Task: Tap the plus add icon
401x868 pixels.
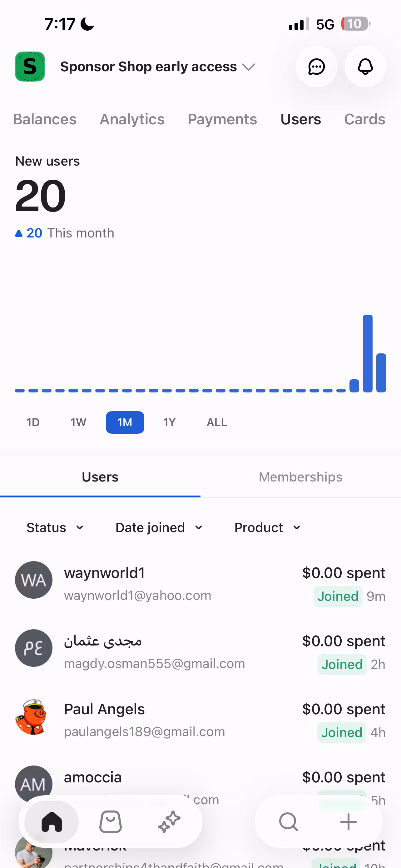Action: (349, 822)
